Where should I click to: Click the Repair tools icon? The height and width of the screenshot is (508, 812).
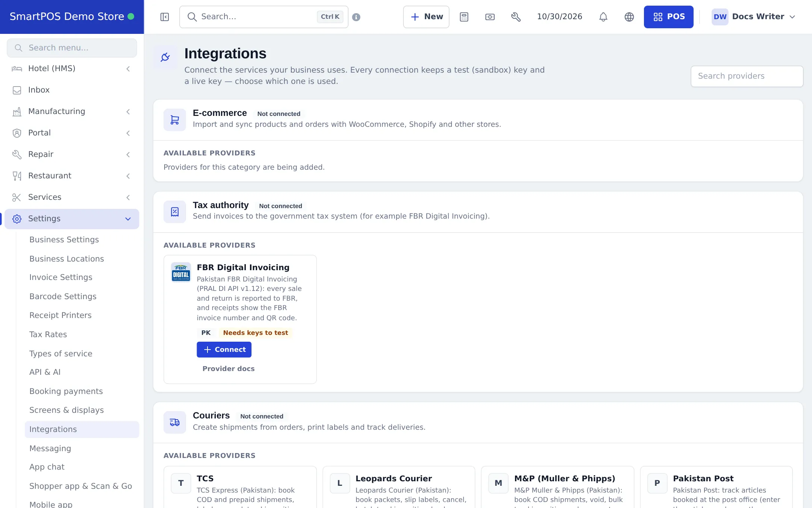pos(17,154)
